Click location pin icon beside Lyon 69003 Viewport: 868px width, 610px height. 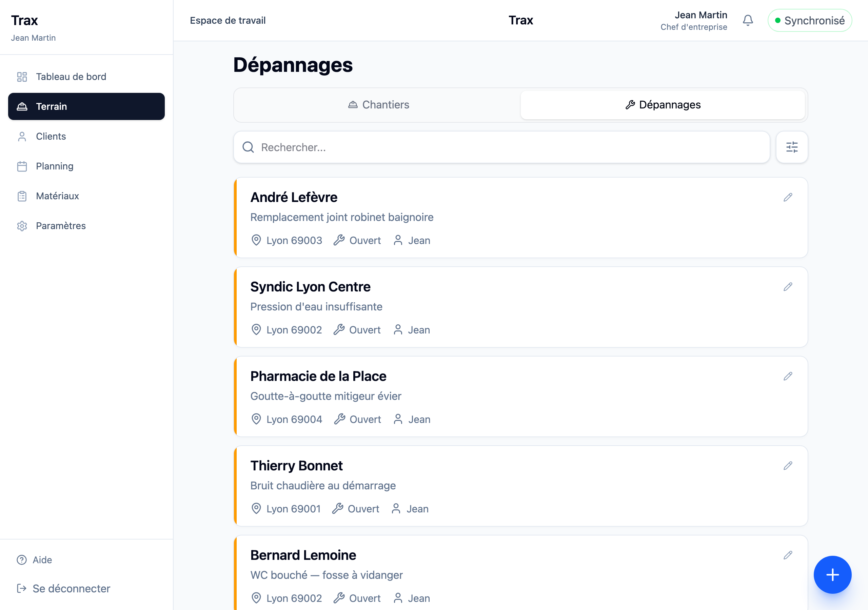pos(256,240)
